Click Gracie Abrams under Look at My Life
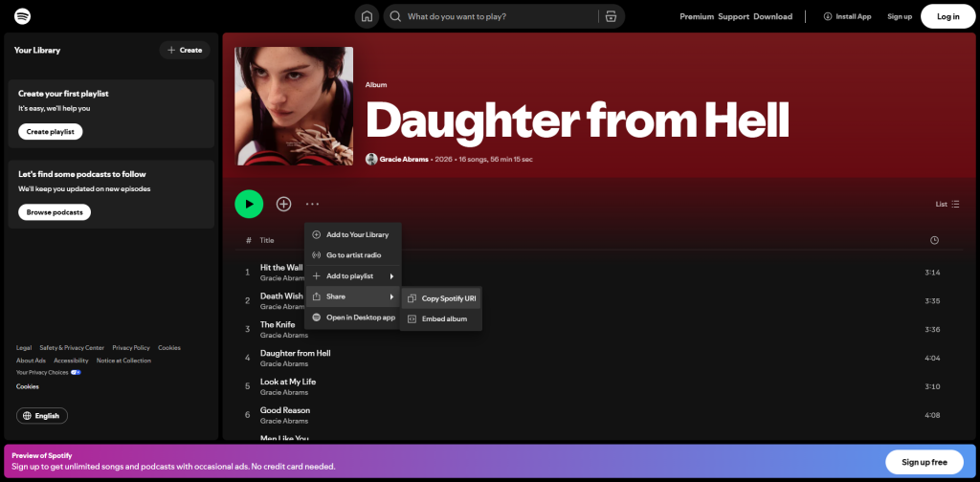Image resolution: width=980 pixels, height=482 pixels. (x=283, y=392)
